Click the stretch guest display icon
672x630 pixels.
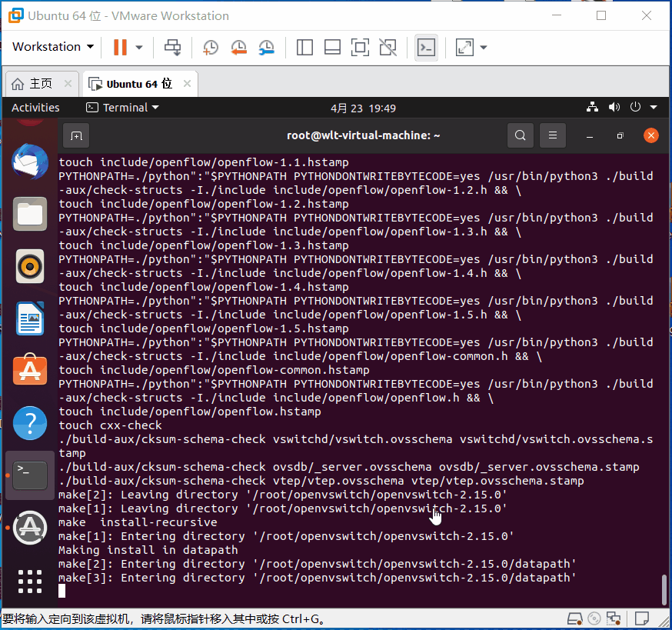[464, 47]
